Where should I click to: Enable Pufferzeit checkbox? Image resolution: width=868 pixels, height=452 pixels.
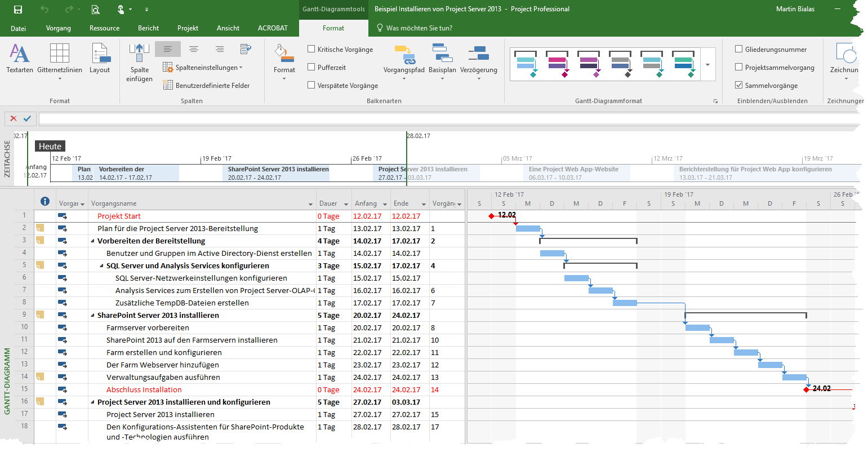(311, 67)
